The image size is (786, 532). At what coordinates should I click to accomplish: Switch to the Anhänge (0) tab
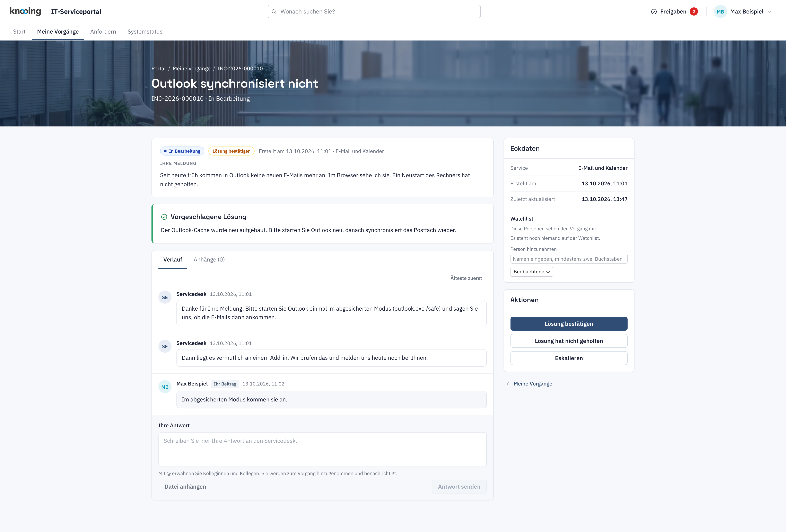pos(209,260)
